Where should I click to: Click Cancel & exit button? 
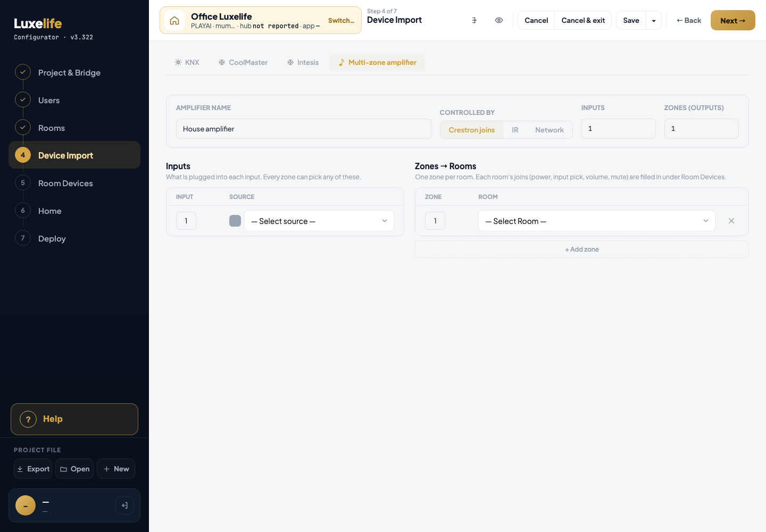[583, 20]
